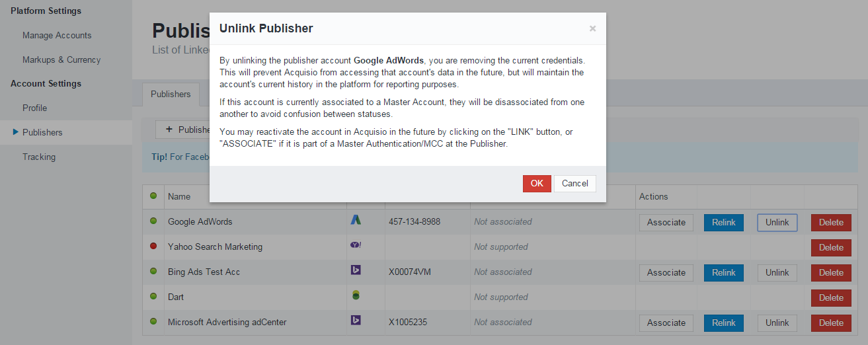868x345 pixels.
Task: Click account ID X00074VM
Action: click(410, 272)
